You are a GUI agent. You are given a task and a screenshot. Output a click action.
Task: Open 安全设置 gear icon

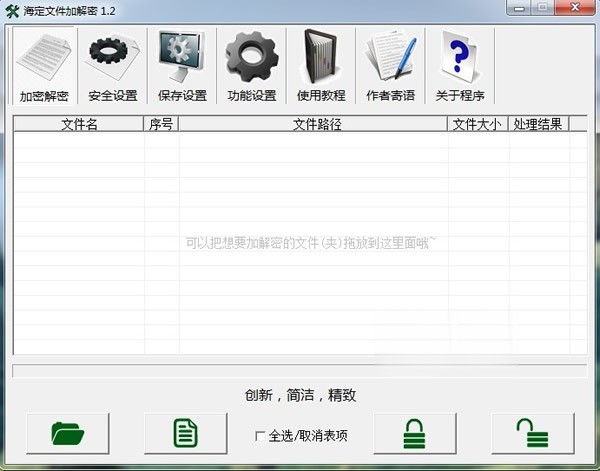point(112,66)
